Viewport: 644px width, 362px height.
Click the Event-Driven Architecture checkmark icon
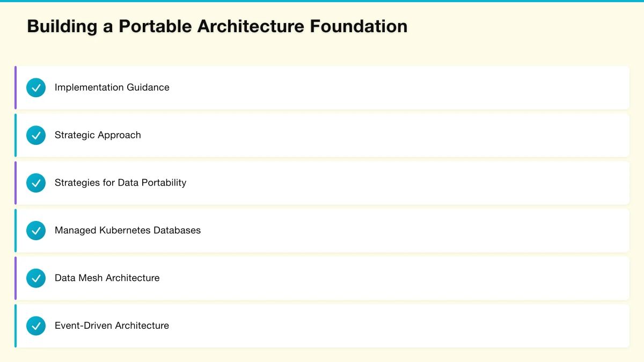[36, 326]
